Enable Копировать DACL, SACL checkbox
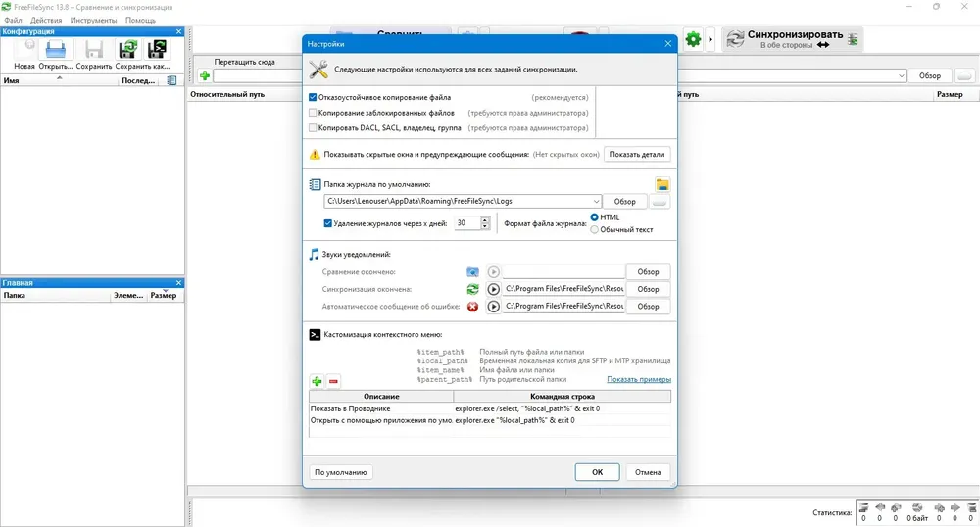 (x=313, y=128)
